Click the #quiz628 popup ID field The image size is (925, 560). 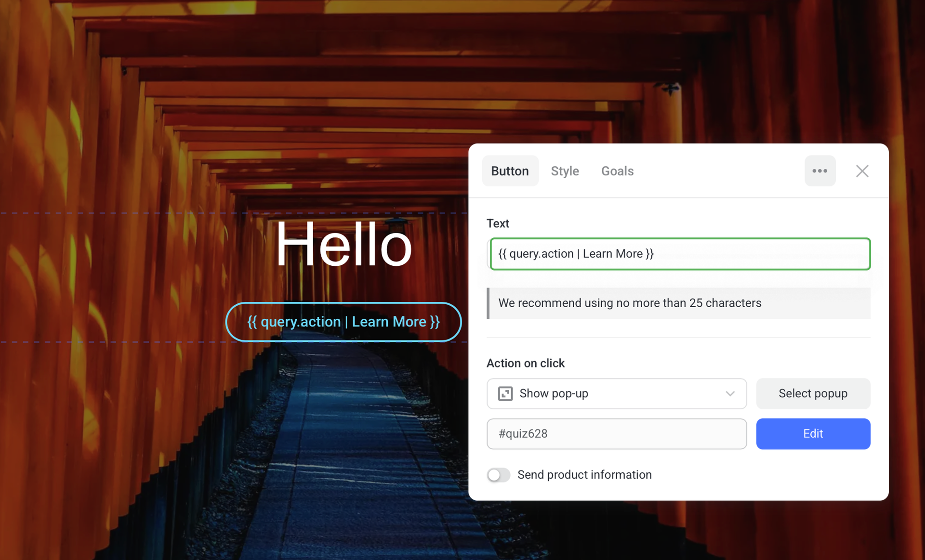616,433
